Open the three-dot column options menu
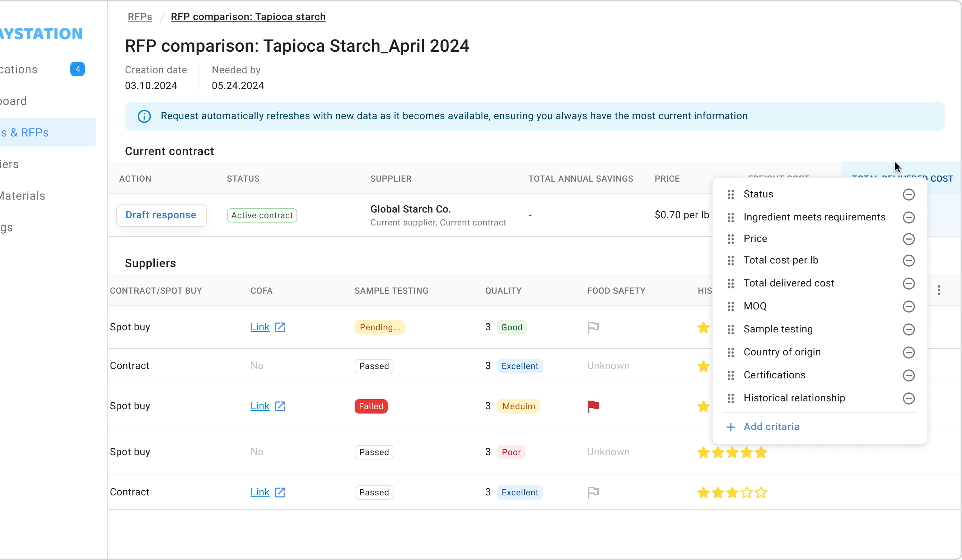 point(939,290)
